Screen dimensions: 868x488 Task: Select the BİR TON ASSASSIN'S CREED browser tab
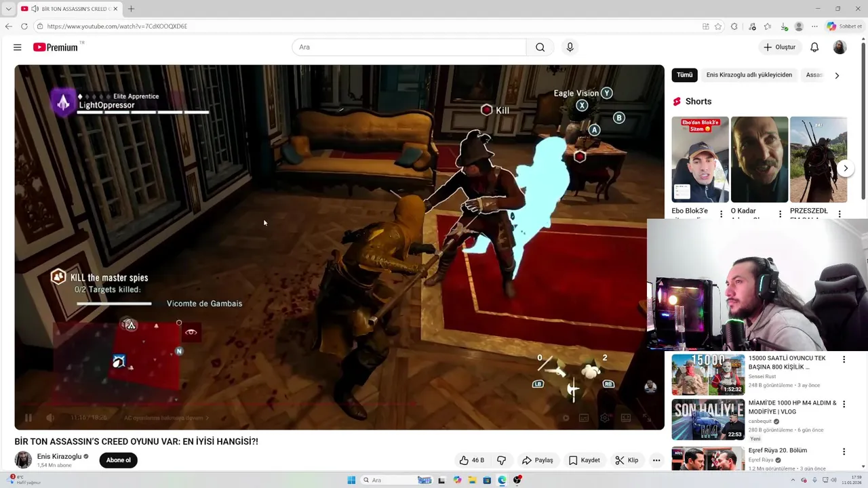tap(70, 9)
